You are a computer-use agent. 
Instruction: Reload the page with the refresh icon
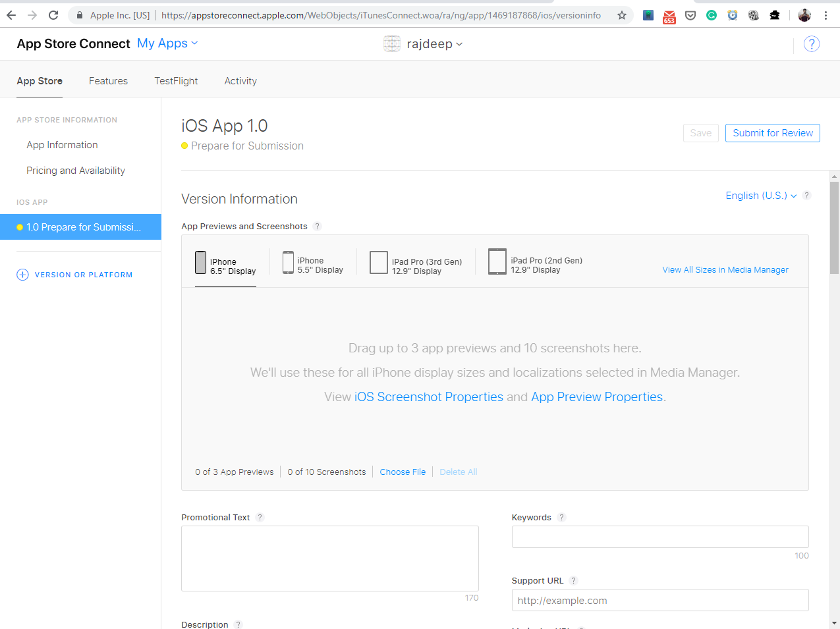click(53, 15)
